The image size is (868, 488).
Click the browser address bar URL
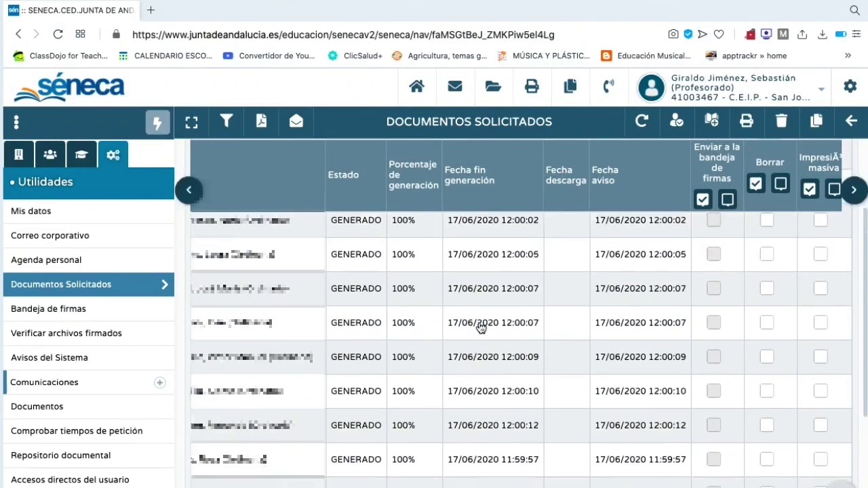tap(343, 35)
